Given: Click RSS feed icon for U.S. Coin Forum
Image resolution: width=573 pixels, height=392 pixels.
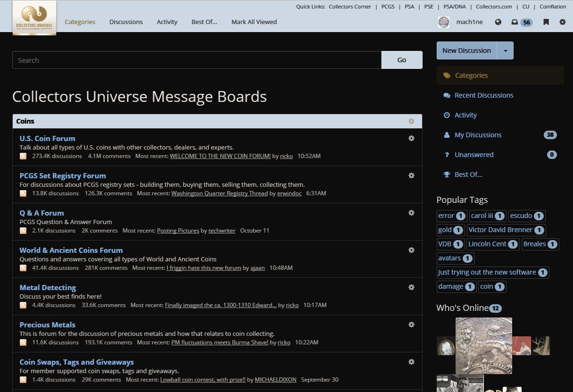Looking at the screenshot, I should click(x=23, y=156).
